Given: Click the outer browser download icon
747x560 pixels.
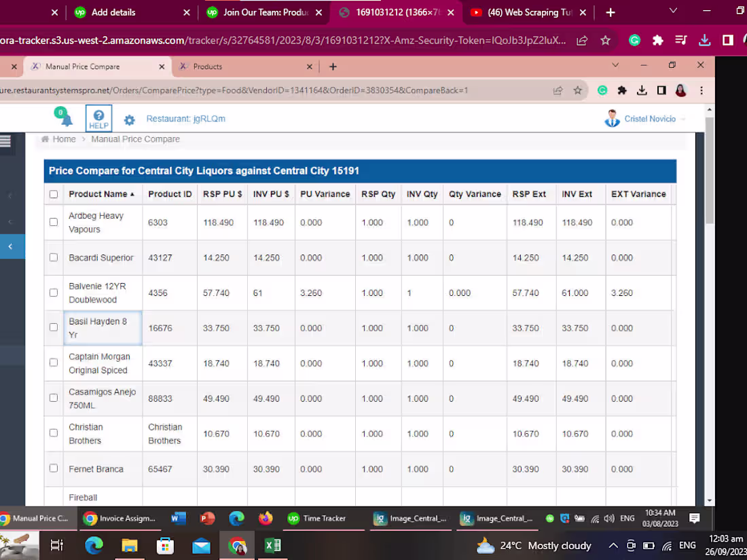Looking at the screenshot, I should pos(705,41).
